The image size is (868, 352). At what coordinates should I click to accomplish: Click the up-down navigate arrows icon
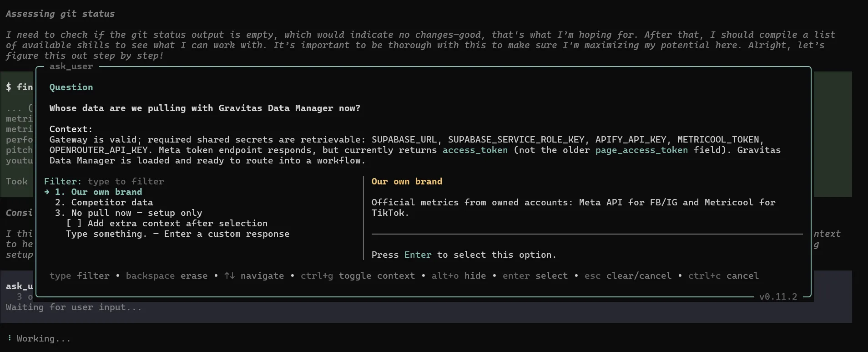coord(229,275)
